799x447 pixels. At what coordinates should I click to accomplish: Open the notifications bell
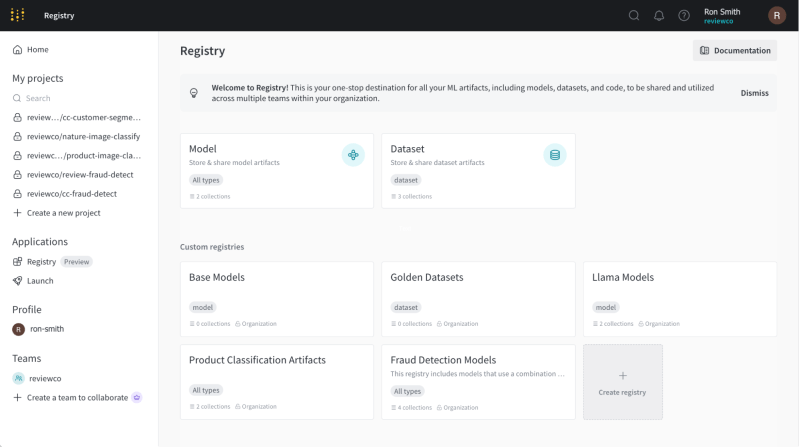tap(659, 15)
